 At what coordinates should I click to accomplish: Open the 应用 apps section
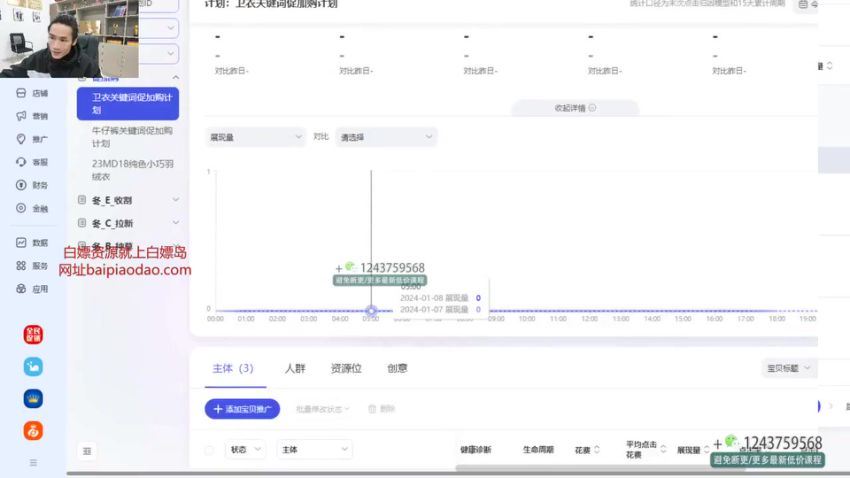(32, 289)
